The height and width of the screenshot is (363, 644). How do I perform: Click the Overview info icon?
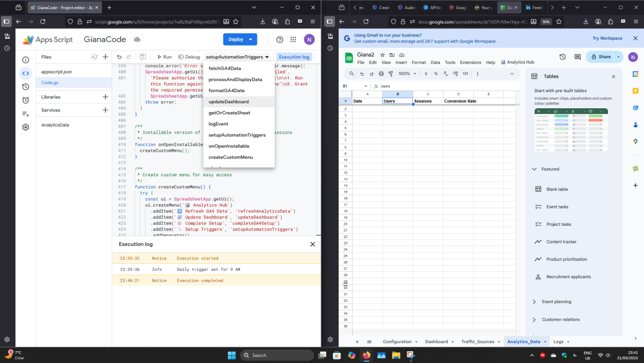click(x=25, y=60)
